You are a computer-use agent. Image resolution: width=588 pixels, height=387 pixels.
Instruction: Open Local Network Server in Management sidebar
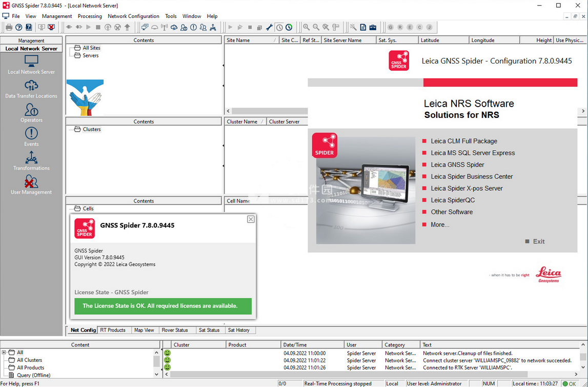click(x=31, y=65)
